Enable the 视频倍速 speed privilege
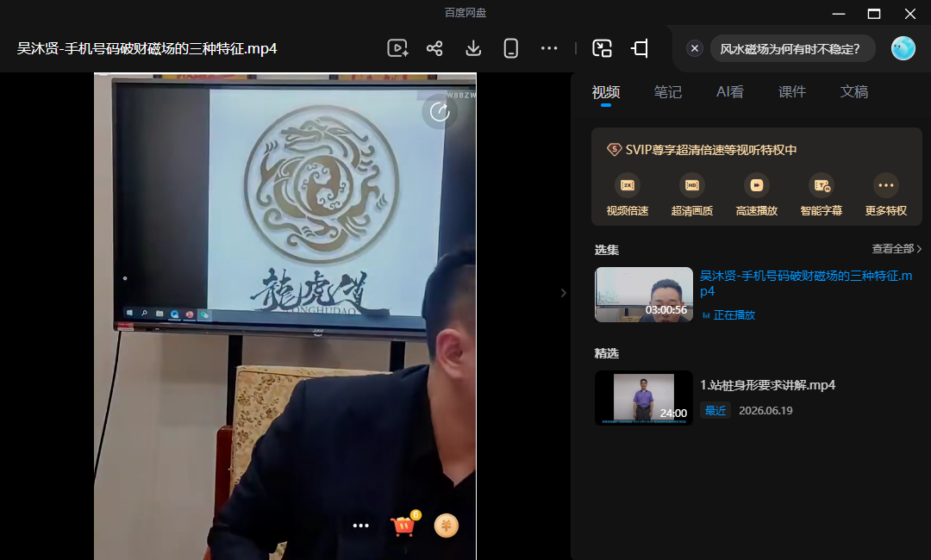This screenshot has width=931, height=560. (x=627, y=196)
